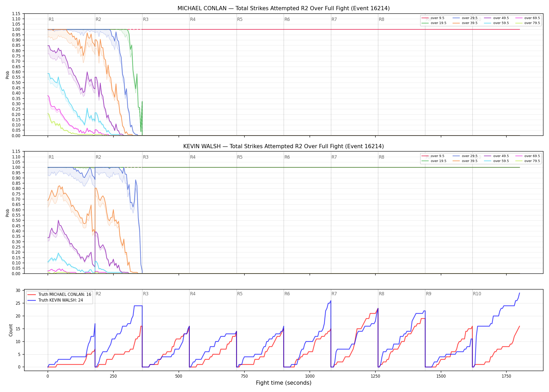This screenshot has height=392, width=549.
Task: Click the 750 tick on the time axis
Action: click(244, 376)
